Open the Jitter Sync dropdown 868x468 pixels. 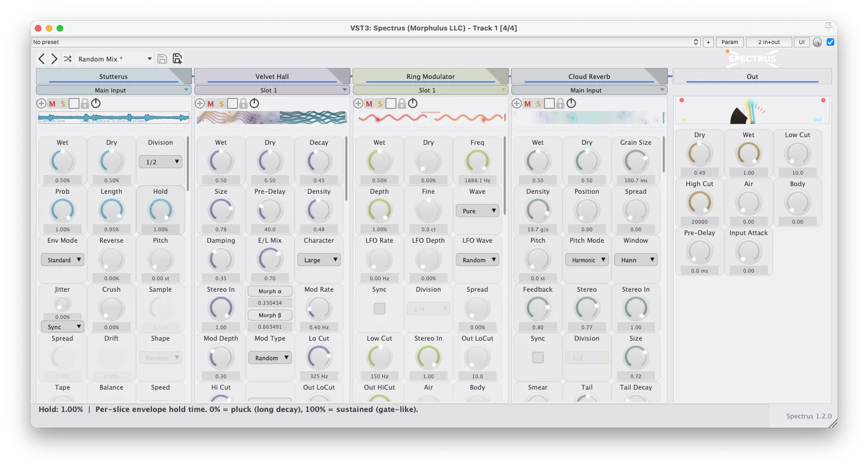tap(62, 327)
